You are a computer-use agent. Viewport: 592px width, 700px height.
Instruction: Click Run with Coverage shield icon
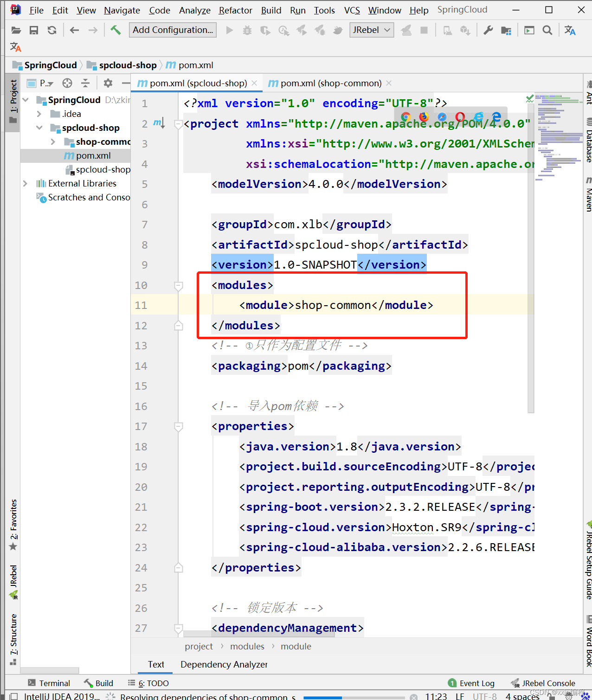265,30
